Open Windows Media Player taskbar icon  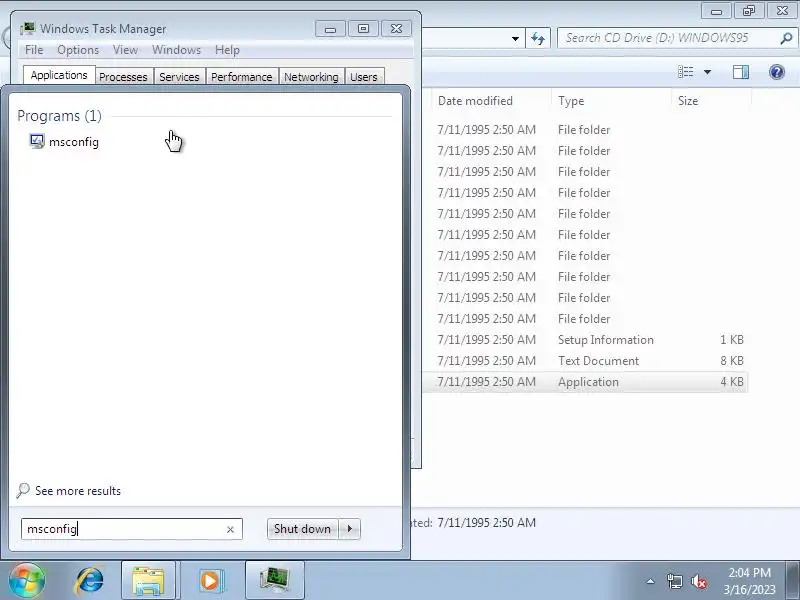click(210, 581)
